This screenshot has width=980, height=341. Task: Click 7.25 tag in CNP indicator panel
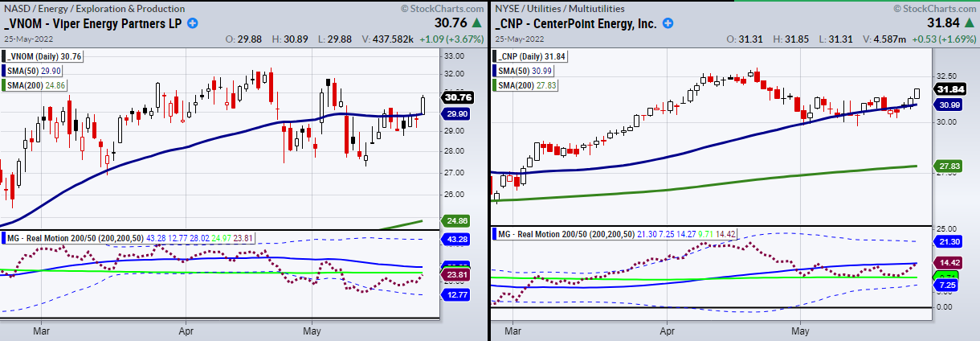949,286
